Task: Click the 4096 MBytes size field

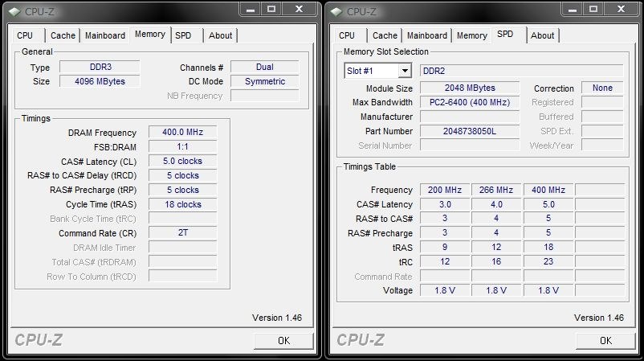Action: coord(100,81)
